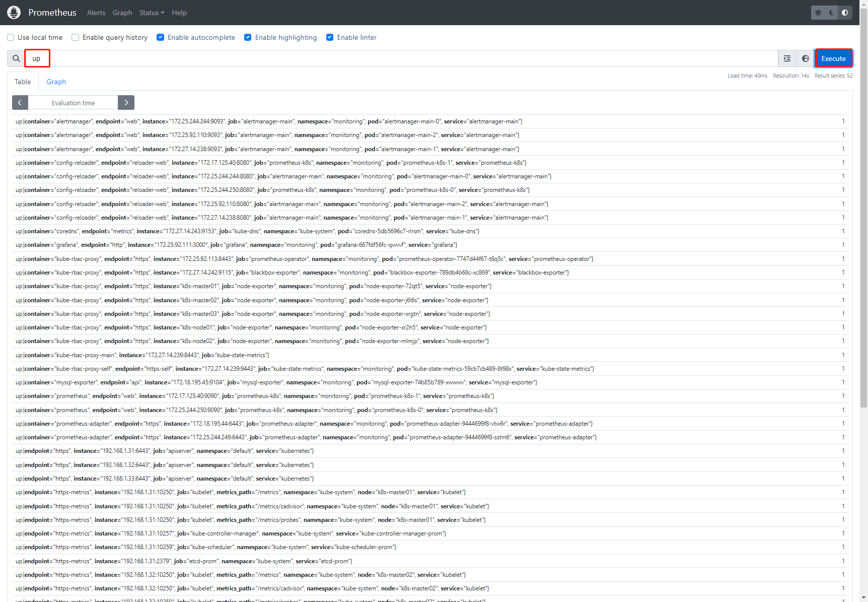The width and height of the screenshot is (868, 602).
Task: Select the alertmanager row with pod alertmanager-main-2
Action: (430, 135)
